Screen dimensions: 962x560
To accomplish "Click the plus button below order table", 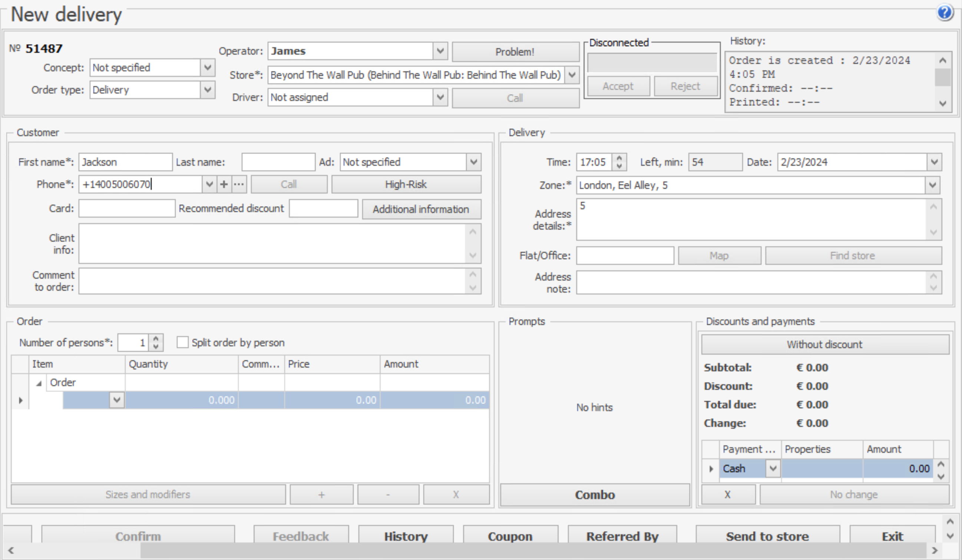I will 321,495.
